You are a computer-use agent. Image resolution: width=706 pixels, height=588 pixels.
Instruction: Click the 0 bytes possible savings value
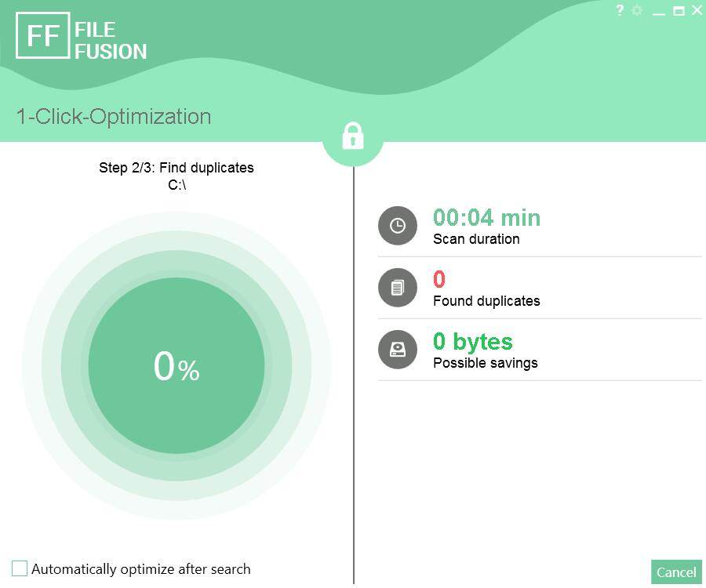[x=472, y=342]
